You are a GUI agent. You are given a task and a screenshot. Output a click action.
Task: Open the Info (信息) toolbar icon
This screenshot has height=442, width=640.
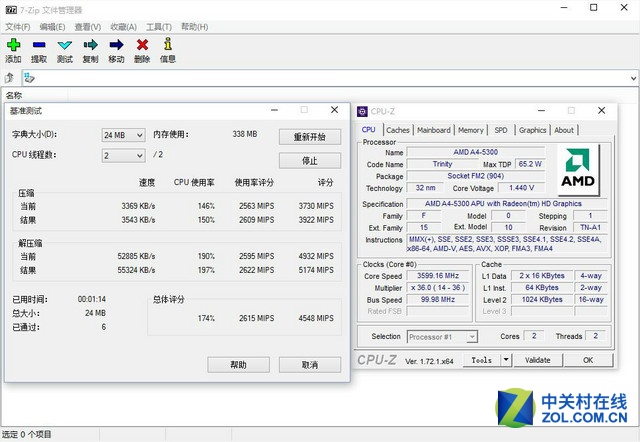pyautogui.click(x=167, y=44)
